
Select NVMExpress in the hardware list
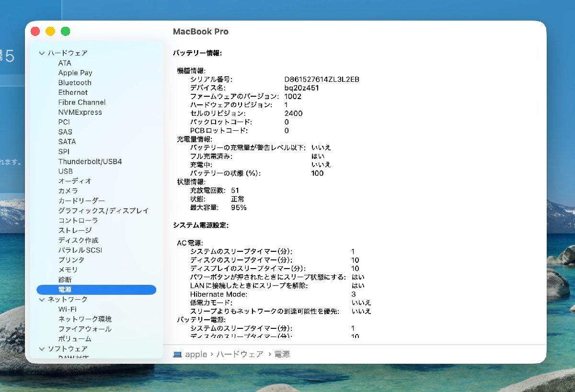coord(80,112)
